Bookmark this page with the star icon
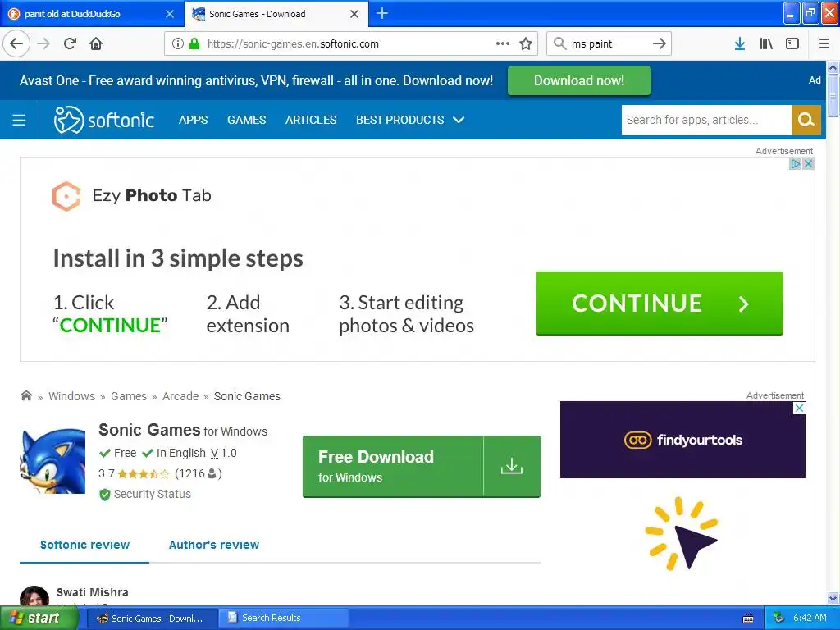840x630 pixels. pos(526,43)
